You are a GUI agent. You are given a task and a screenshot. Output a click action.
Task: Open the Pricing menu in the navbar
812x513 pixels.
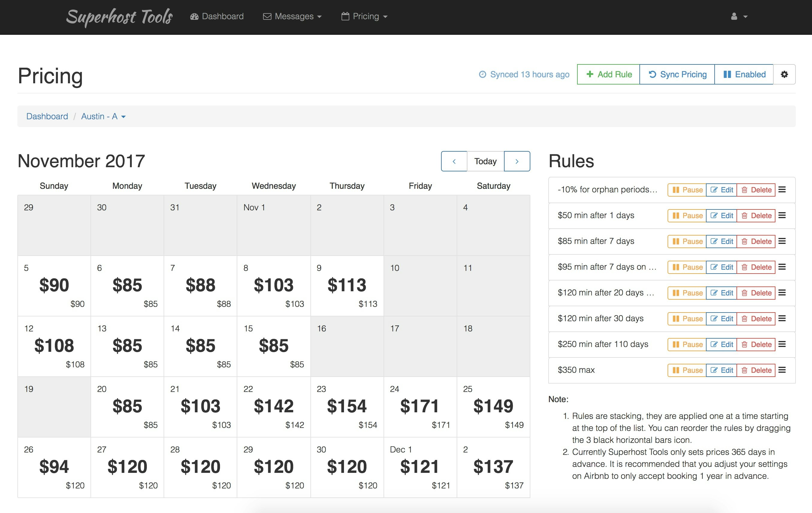click(x=364, y=16)
